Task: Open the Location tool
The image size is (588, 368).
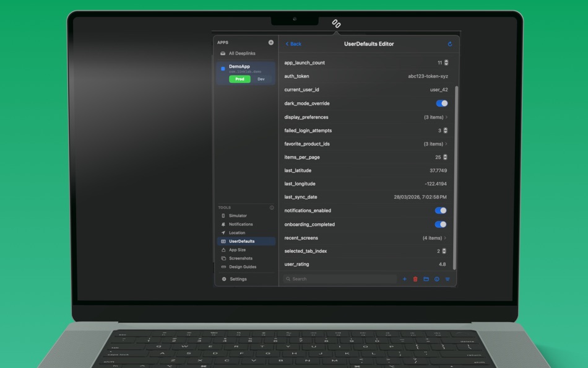Action: [x=236, y=232]
